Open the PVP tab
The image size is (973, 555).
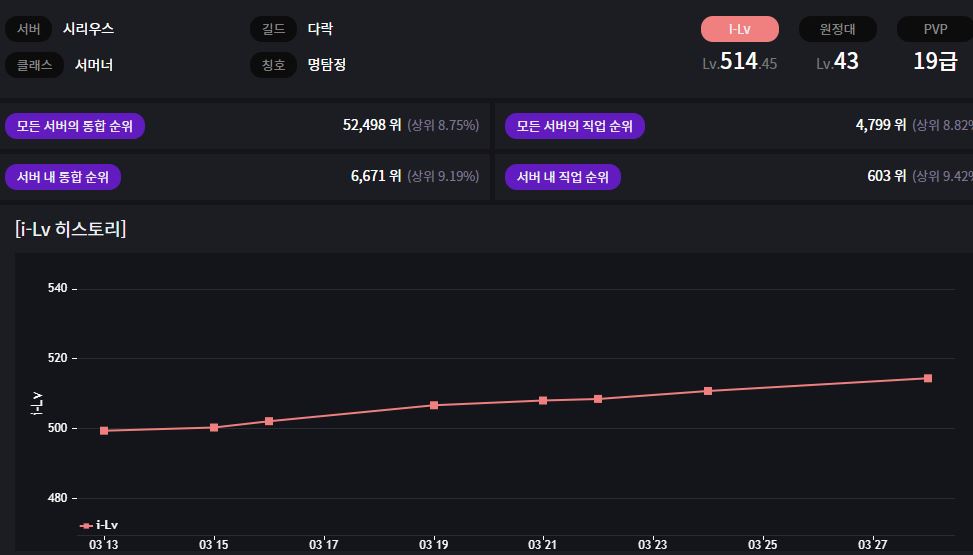[935, 29]
